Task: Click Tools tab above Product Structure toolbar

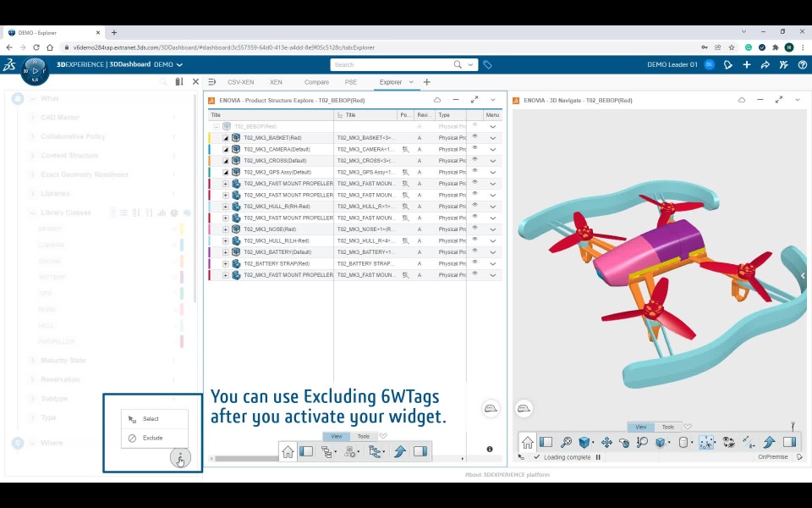Action: click(364, 437)
